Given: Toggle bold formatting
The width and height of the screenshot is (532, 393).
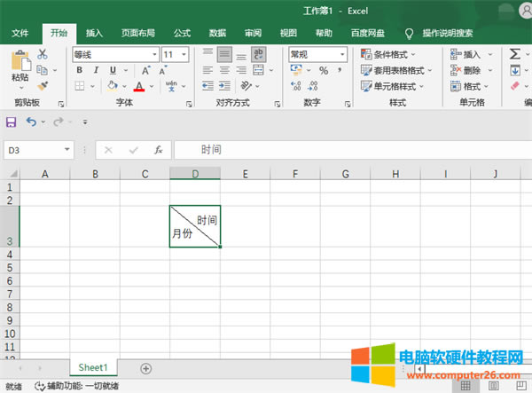Looking at the screenshot, I should click(79, 70).
